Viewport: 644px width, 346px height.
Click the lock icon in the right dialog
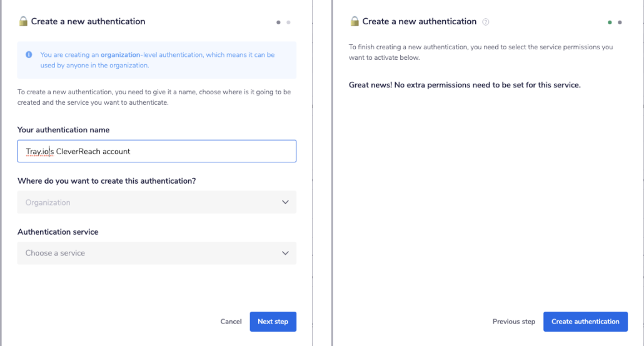click(355, 21)
